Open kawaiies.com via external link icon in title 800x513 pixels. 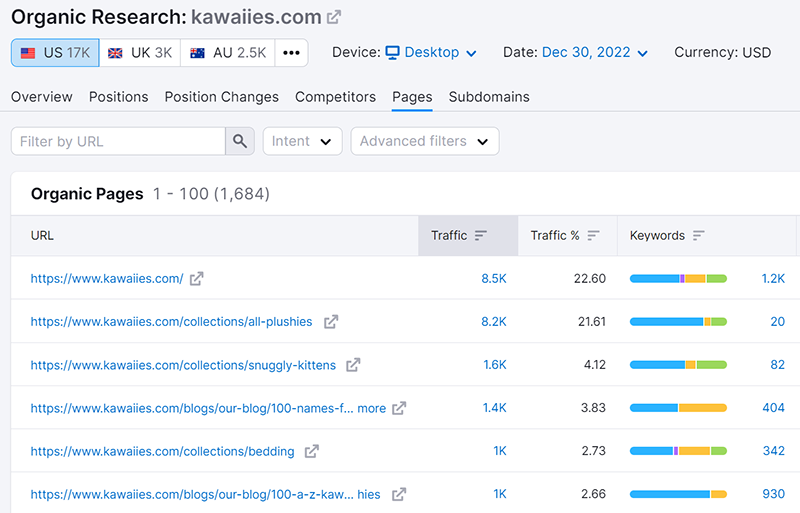point(334,17)
